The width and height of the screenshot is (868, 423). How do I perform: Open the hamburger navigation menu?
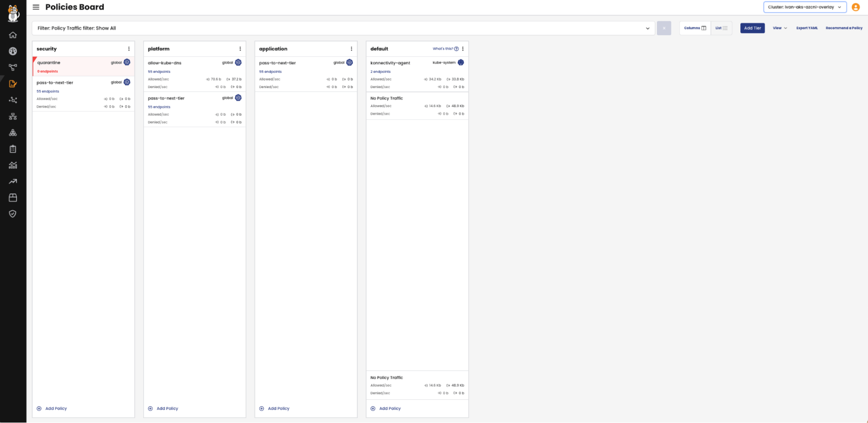coord(36,7)
